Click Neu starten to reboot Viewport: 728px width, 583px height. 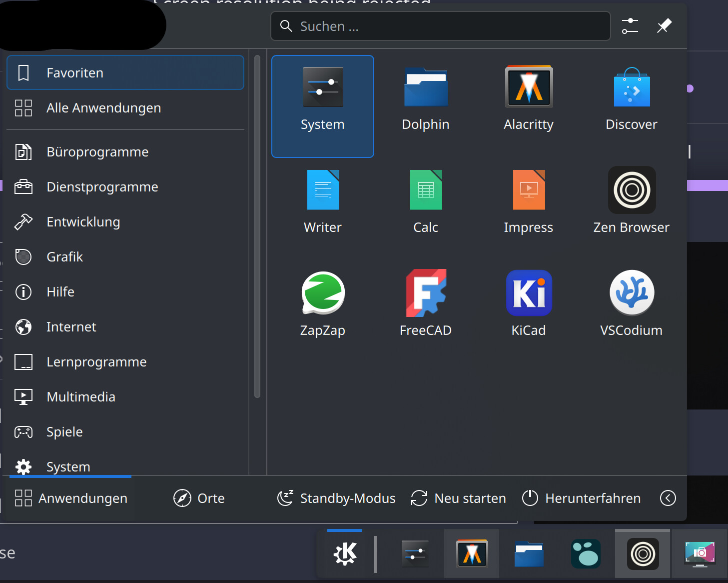[x=458, y=498]
